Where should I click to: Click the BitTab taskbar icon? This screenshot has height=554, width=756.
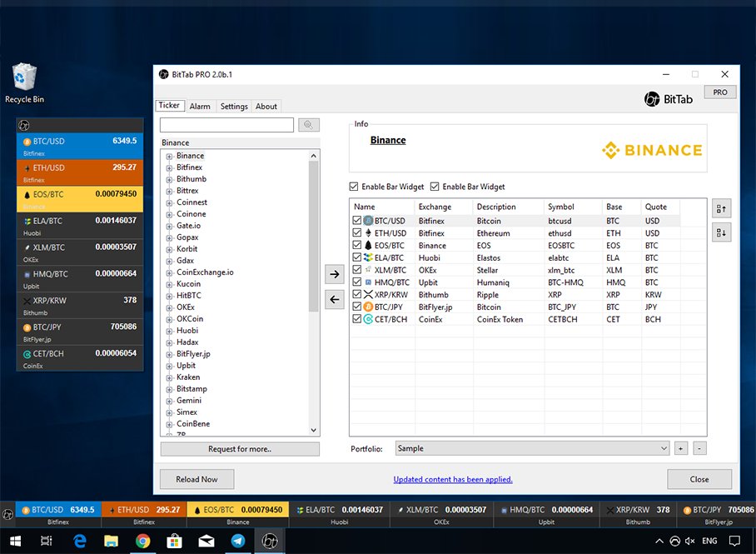pos(270,541)
